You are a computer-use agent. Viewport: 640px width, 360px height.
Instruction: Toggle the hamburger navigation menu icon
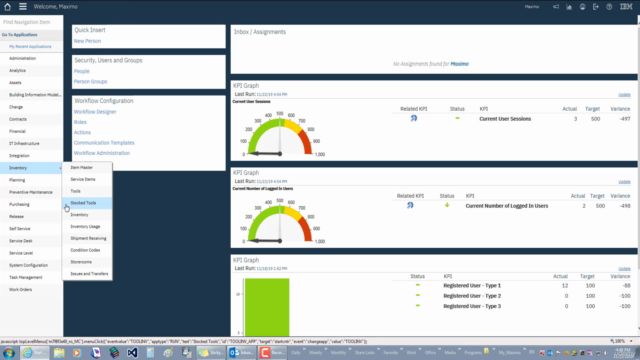[23, 7]
